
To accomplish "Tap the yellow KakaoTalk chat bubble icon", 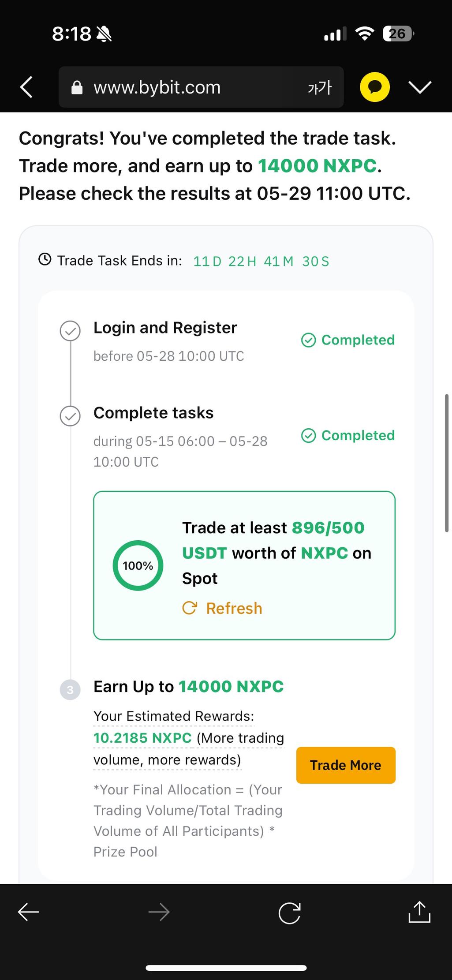I will [x=375, y=87].
